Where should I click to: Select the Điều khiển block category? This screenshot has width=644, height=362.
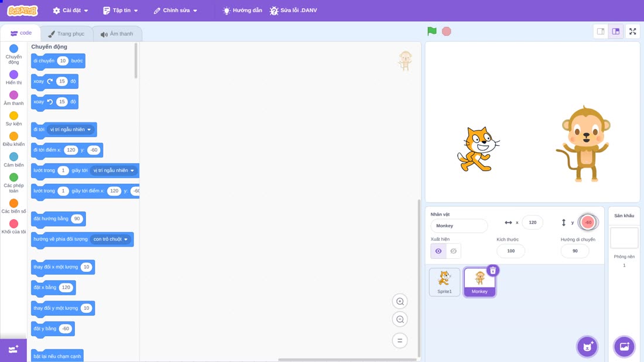point(13,139)
